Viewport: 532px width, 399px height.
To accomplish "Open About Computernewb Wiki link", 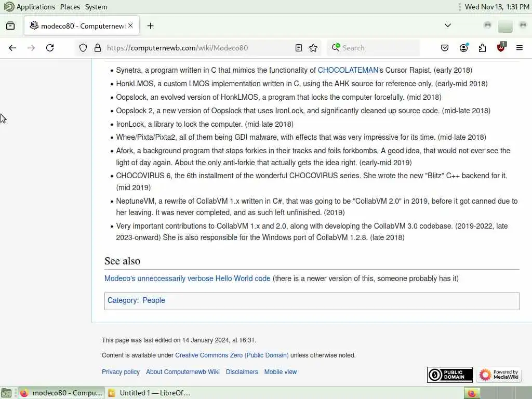I will click(x=182, y=372).
